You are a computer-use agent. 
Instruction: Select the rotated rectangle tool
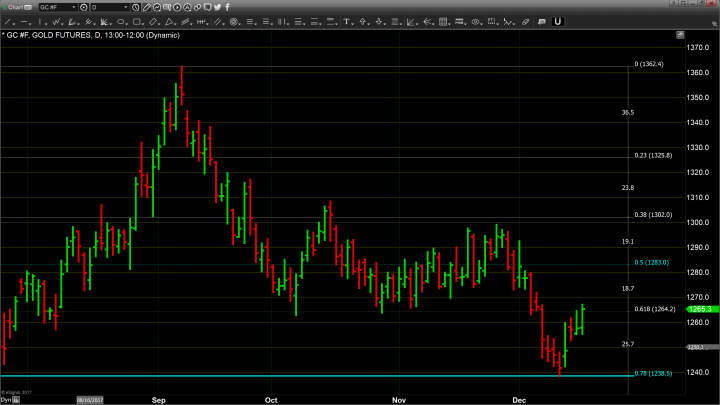(x=153, y=22)
